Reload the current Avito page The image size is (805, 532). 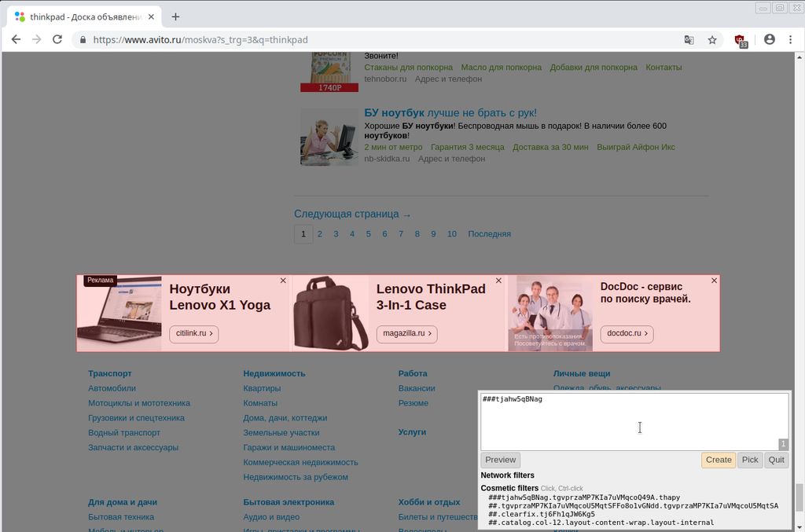click(57, 39)
